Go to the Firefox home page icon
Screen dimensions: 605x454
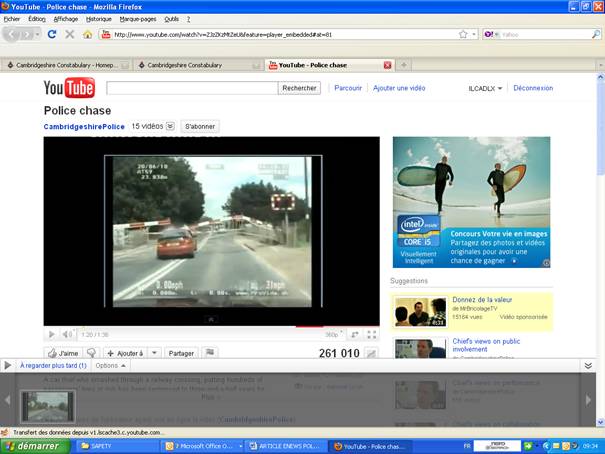(x=88, y=34)
